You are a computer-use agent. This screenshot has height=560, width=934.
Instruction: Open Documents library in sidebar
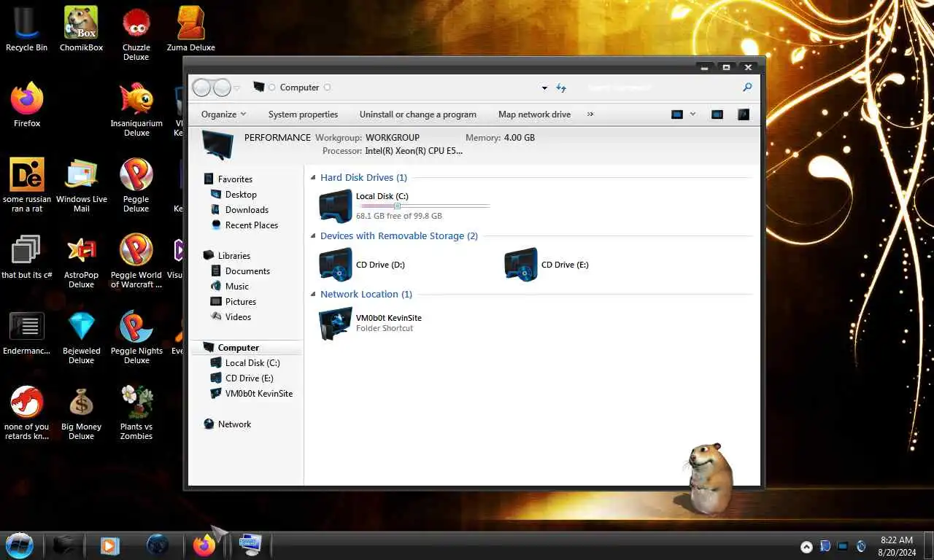(x=247, y=271)
